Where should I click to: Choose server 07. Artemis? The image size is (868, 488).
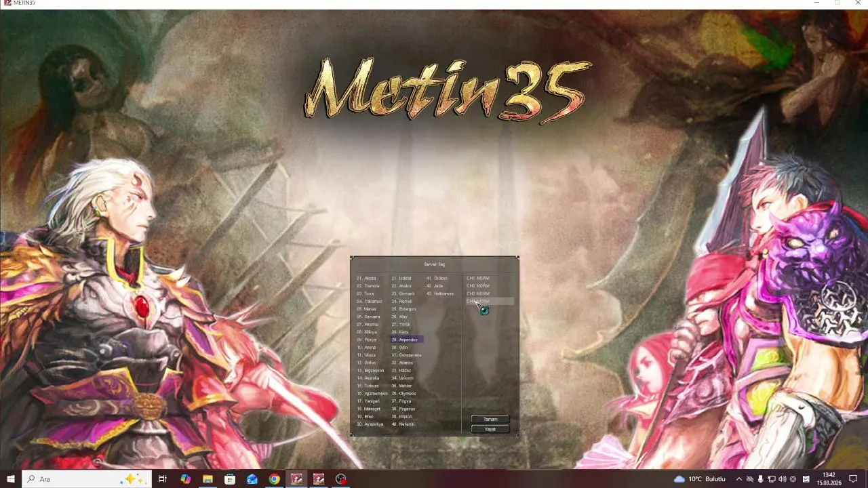368,325
